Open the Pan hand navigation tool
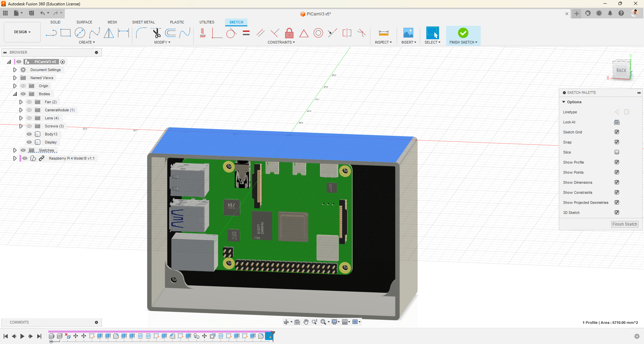The width and height of the screenshot is (644, 344). coord(306,322)
